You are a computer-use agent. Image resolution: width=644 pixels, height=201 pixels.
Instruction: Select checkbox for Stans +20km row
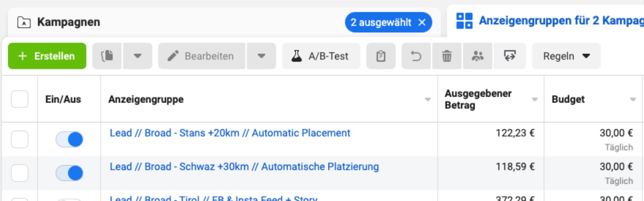(x=19, y=139)
